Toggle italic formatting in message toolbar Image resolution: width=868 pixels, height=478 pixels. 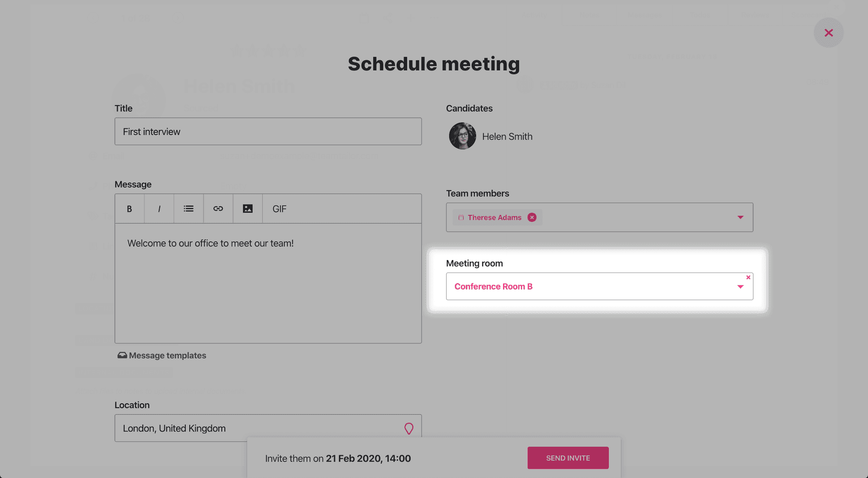click(159, 209)
